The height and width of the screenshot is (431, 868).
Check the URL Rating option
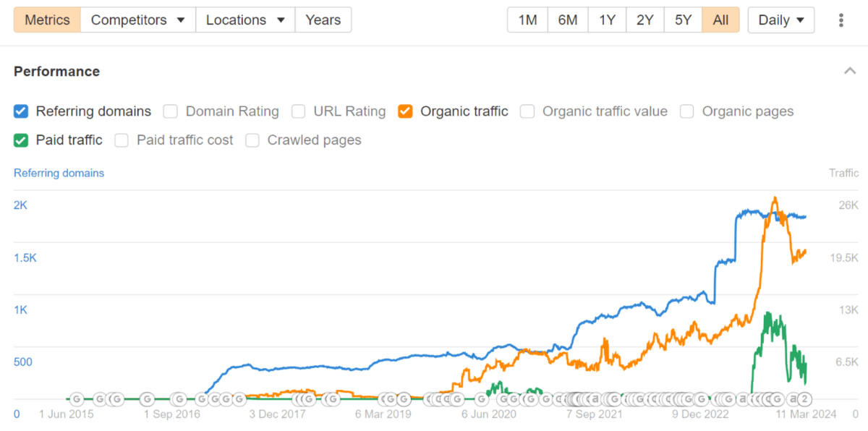(x=298, y=111)
